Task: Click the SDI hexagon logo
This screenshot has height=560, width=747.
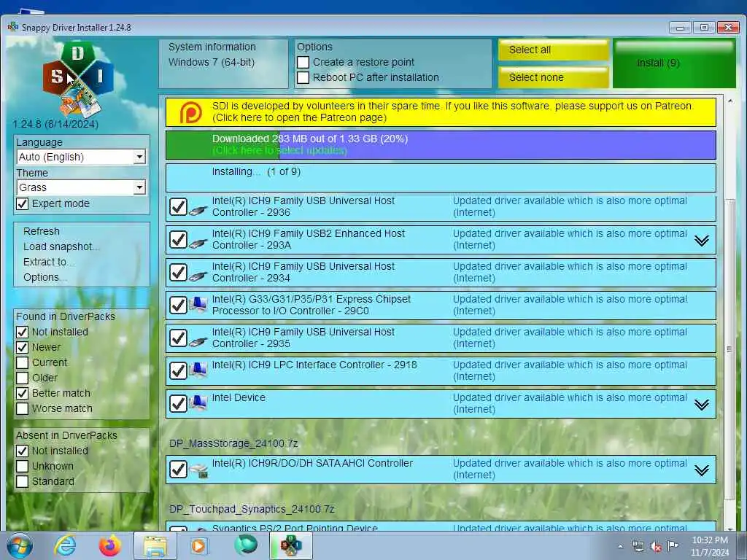Action: tap(78, 79)
